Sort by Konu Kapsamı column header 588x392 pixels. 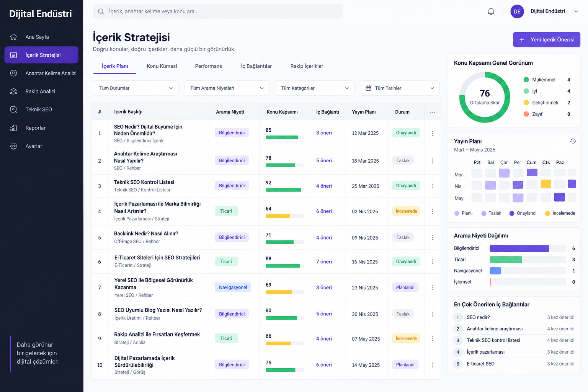(282, 112)
